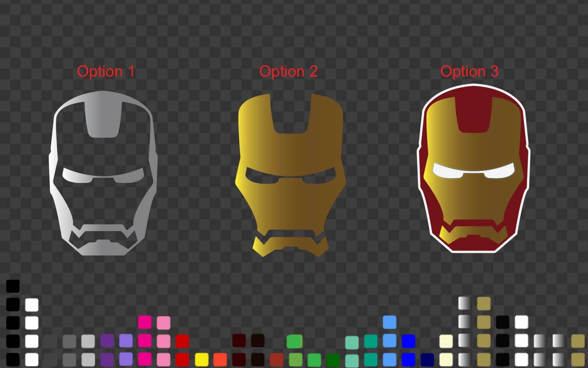Pick the upper dark purple swatch
This screenshot has height=368, width=588.
[x=107, y=341]
